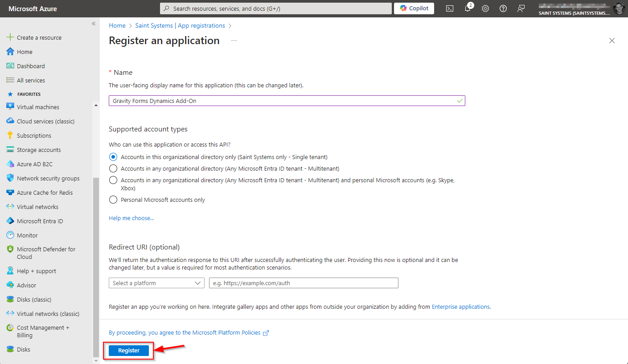The image size is (628, 364).
Task: Select multitenant and personal accounts radio
Action: [113, 180]
